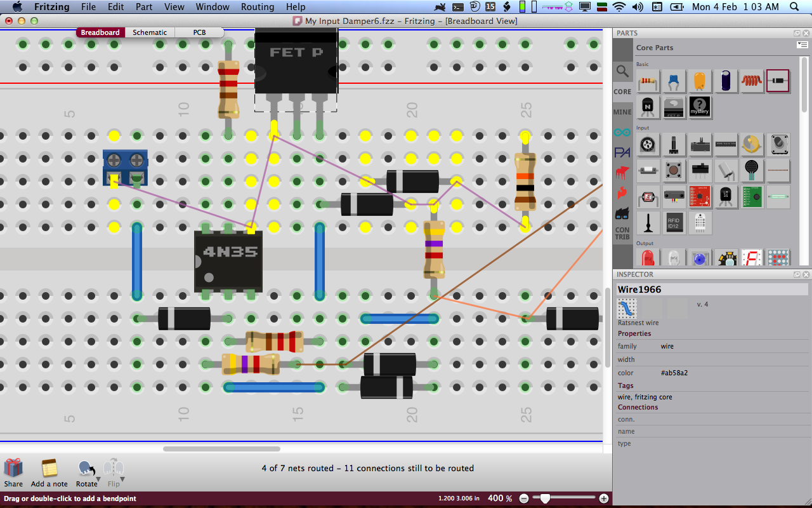Open the SparkFun flame parts bin
The width and height of the screenshot is (812, 508).
(x=622, y=192)
